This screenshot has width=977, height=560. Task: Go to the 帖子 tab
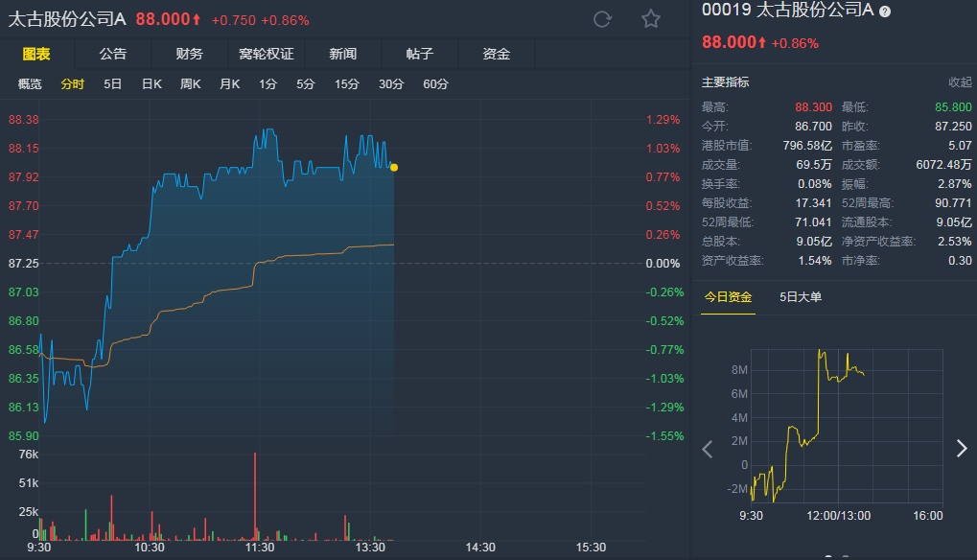point(419,54)
